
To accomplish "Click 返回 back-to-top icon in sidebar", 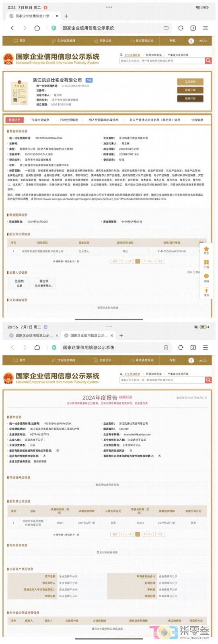I will [x=206, y=292].
